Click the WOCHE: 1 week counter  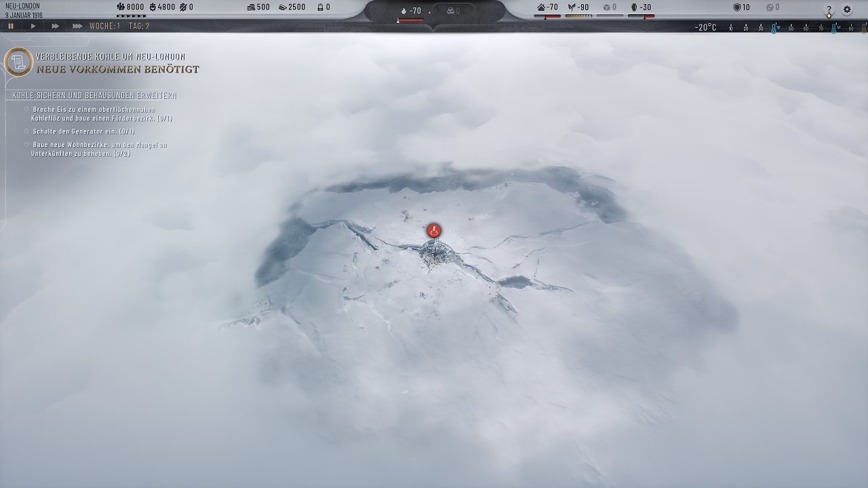point(104,26)
